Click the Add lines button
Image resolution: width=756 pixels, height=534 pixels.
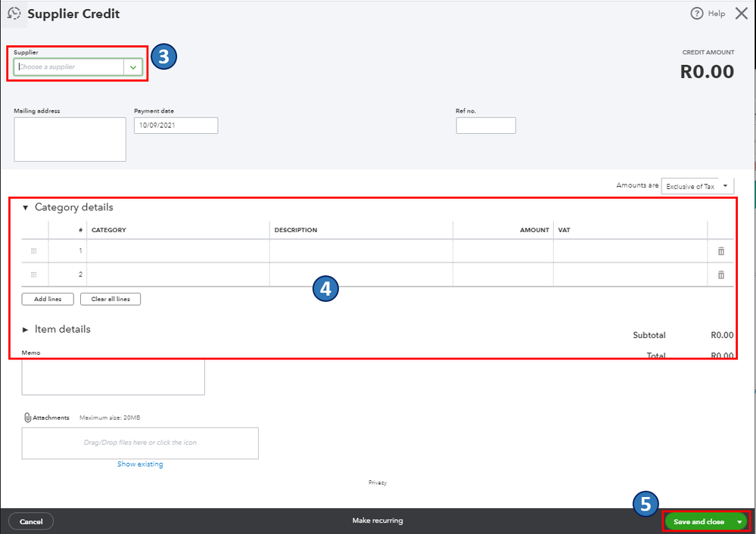click(48, 299)
